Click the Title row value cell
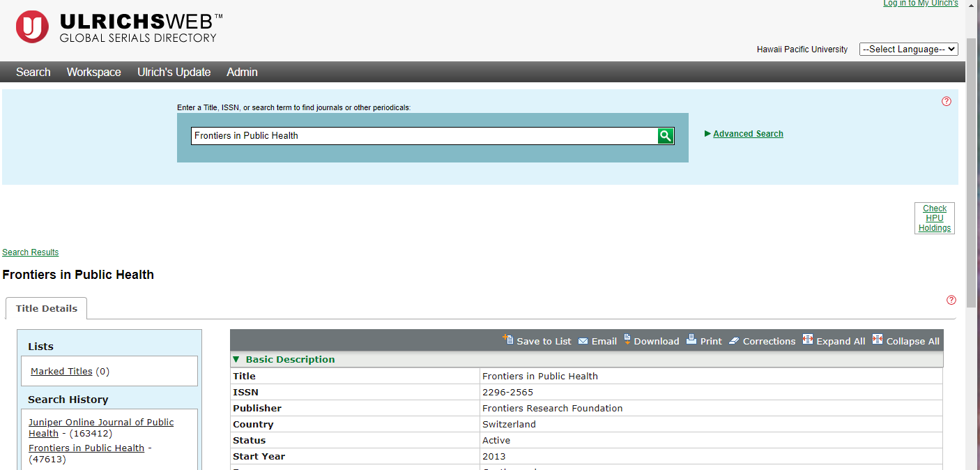Image resolution: width=980 pixels, height=470 pixels. tap(711, 376)
